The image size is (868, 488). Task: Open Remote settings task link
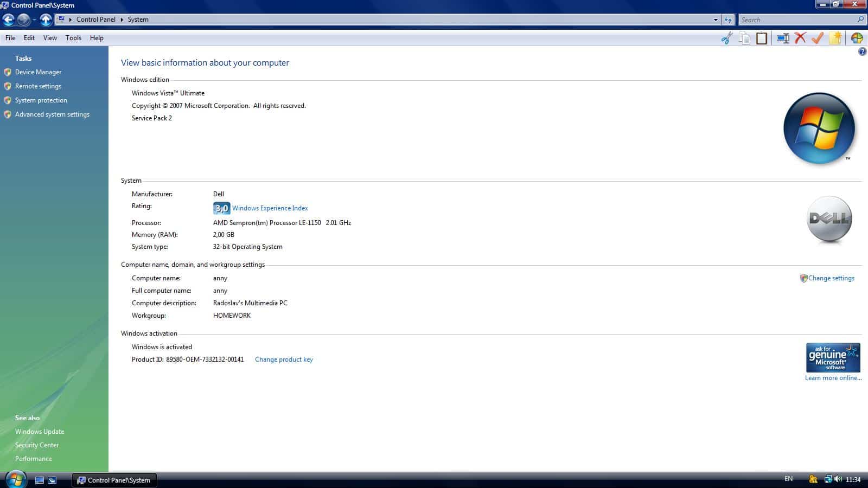tap(38, 86)
